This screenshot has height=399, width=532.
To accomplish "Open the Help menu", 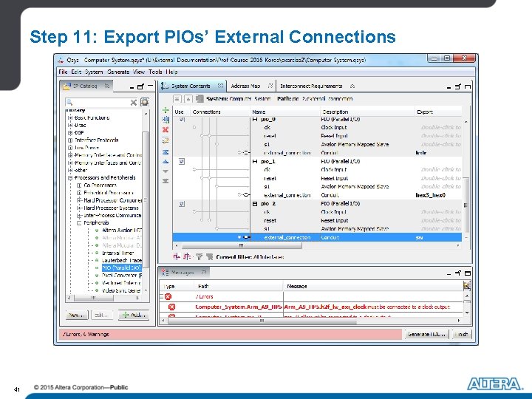I will (171, 72).
